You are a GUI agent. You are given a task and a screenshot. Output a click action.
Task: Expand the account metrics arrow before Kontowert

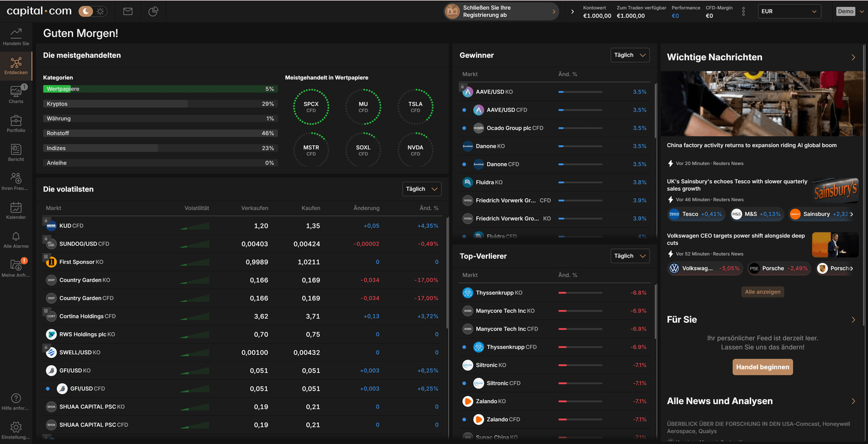point(572,11)
